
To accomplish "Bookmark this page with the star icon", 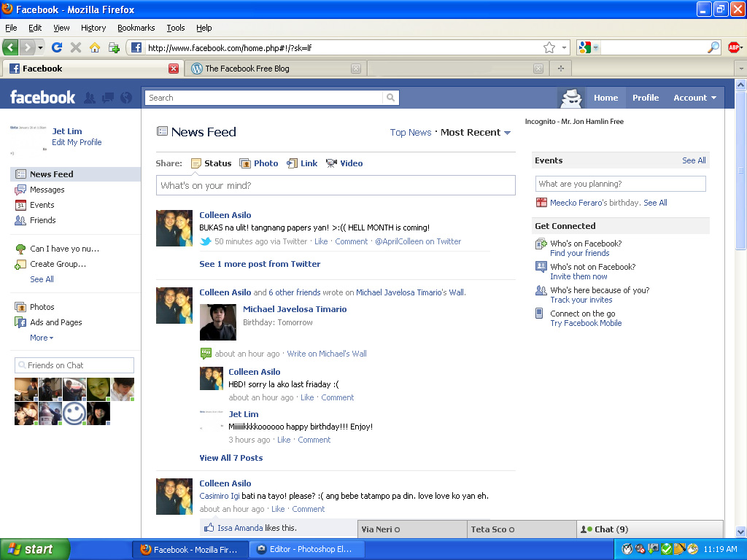I will coord(549,47).
